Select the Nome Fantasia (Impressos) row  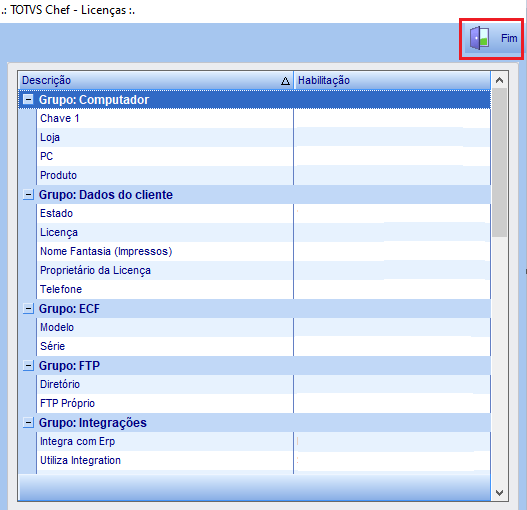[x=264, y=251]
